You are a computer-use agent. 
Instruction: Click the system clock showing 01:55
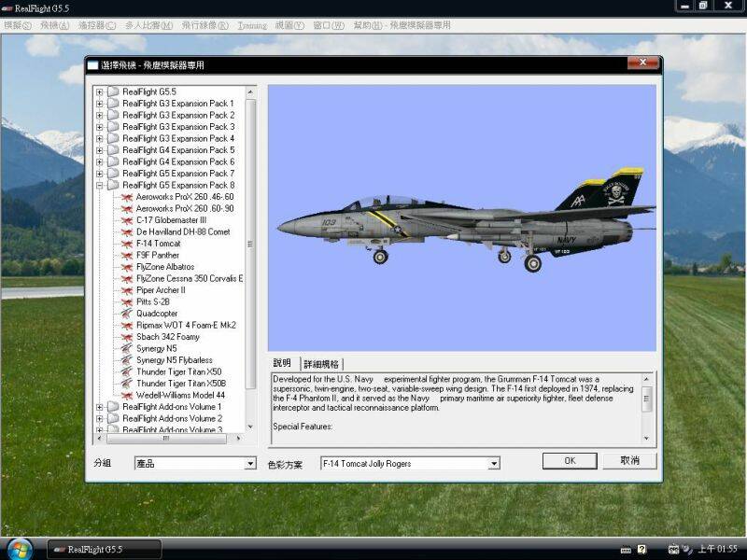(717, 549)
